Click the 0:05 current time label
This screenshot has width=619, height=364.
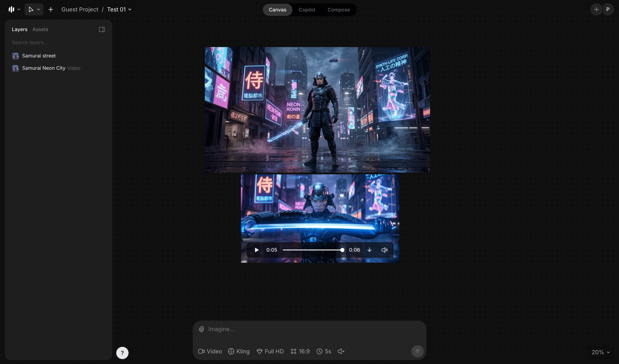[272, 250]
